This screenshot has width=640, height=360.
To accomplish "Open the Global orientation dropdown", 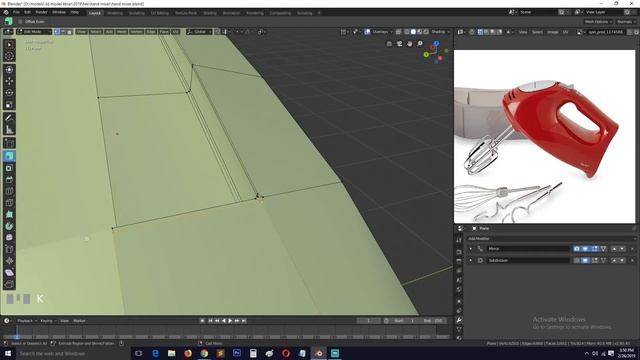I will point(199,31).
